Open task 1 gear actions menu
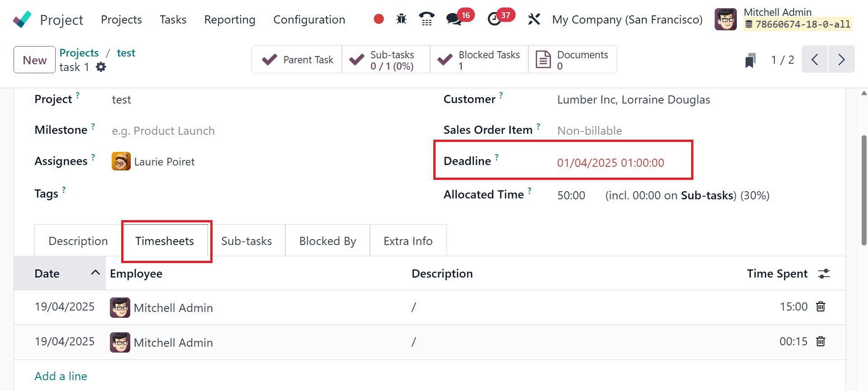Viewport: 868px width, 391px height. tap(101, 67)
